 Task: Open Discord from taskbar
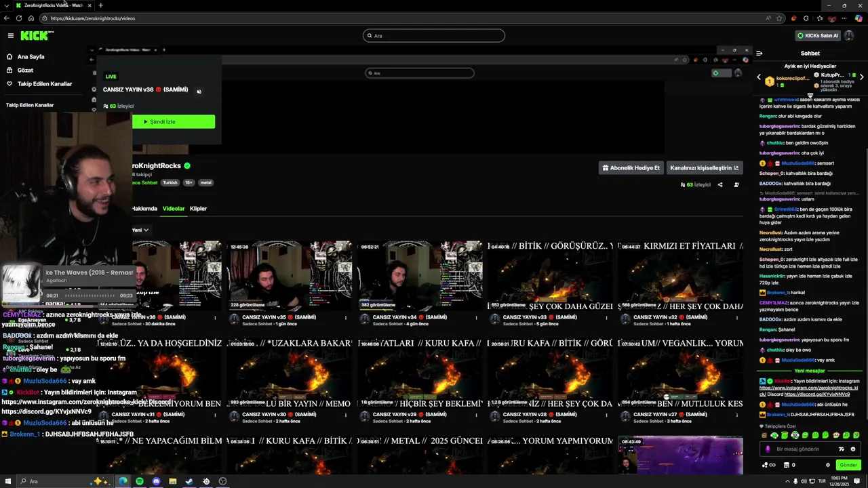pos(156,481)
